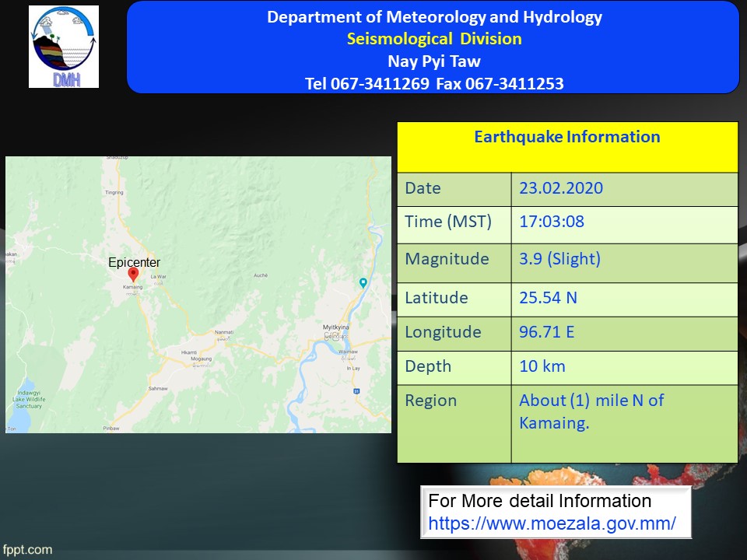Click the 'Longitude' row label
This screenshot has height=560, width=747.
point(443,332)
